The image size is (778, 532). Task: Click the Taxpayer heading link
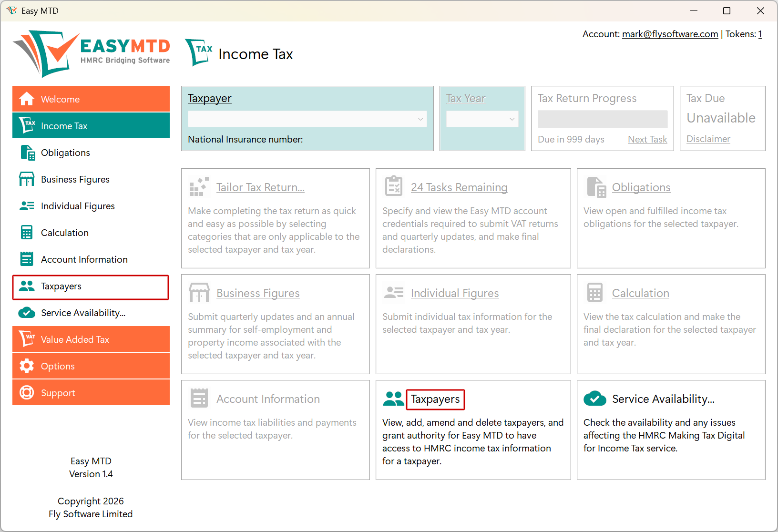(x=209, y=98)
